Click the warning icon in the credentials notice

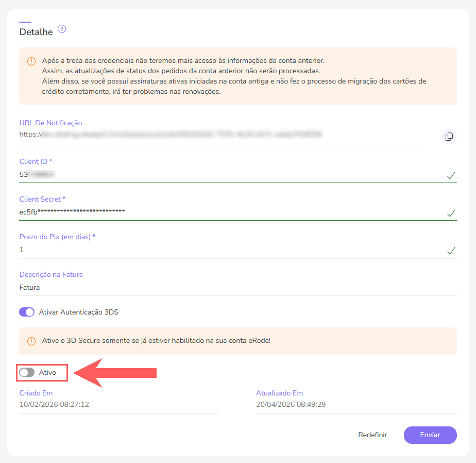[x=31, y=61]
